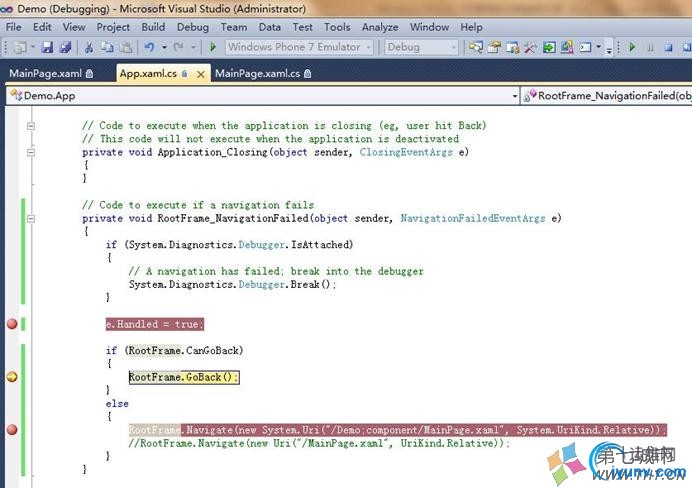This screenshot has width=692, height=488.
Task: Click the Debugger.IsAttached condition
Action: tap(241, 245)
